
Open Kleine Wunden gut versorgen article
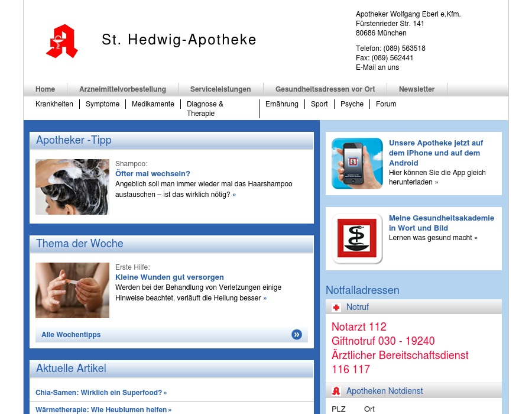[x=169, y=277]
